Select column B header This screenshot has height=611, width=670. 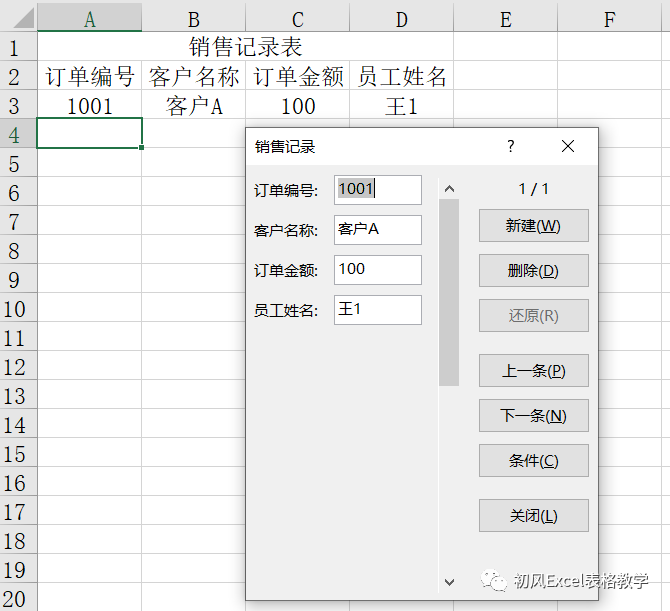click(194, 19)
